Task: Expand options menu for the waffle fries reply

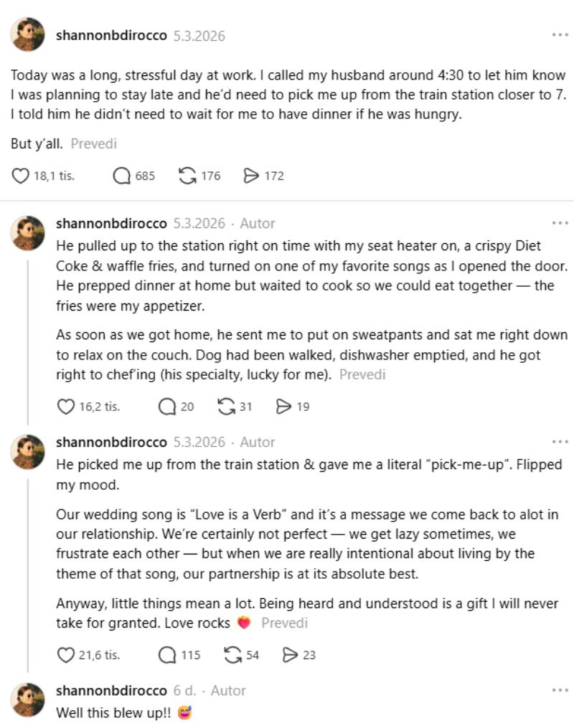Action: (560, 223)
